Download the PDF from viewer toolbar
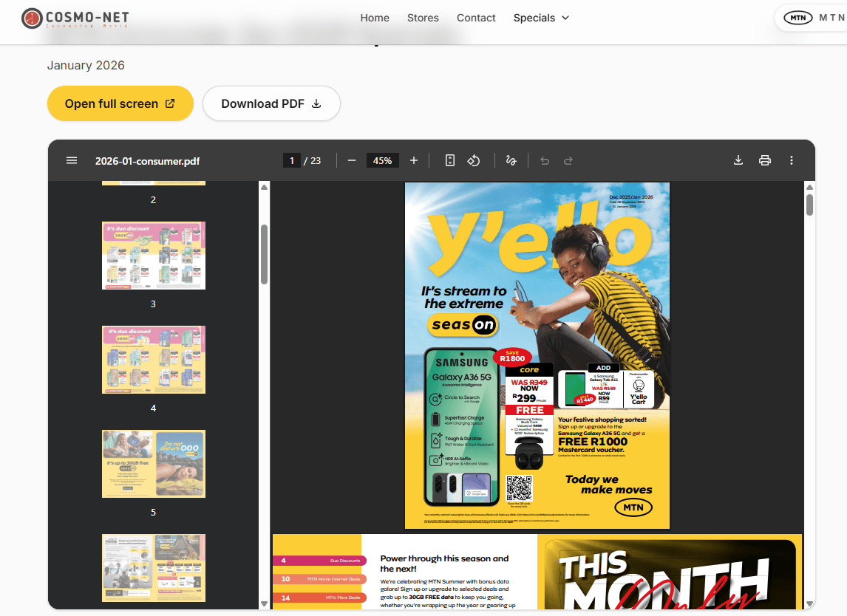Image resolution: width=847 pixels, height=616 pixels. 738,160
